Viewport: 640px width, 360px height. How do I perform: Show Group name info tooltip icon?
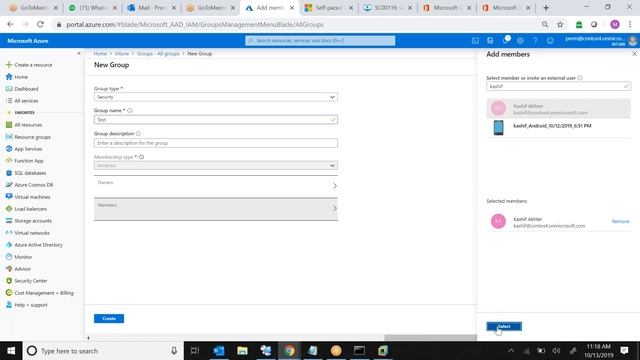coord(130,111)
